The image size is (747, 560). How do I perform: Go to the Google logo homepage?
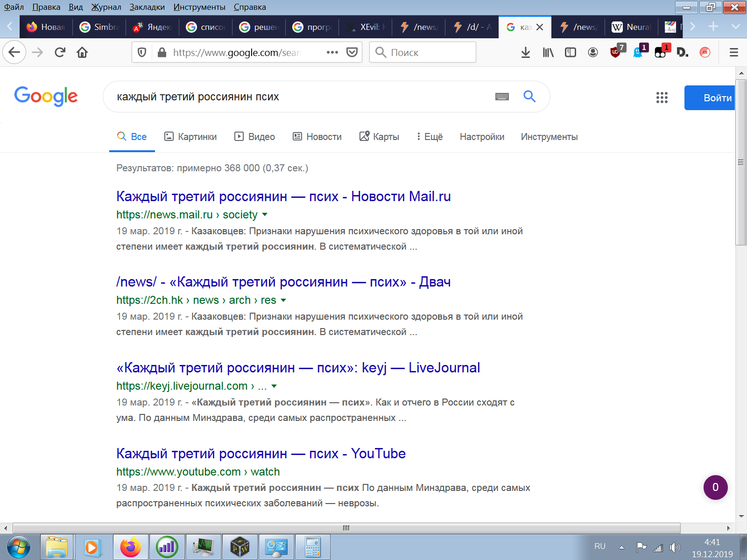pos(46,96)
